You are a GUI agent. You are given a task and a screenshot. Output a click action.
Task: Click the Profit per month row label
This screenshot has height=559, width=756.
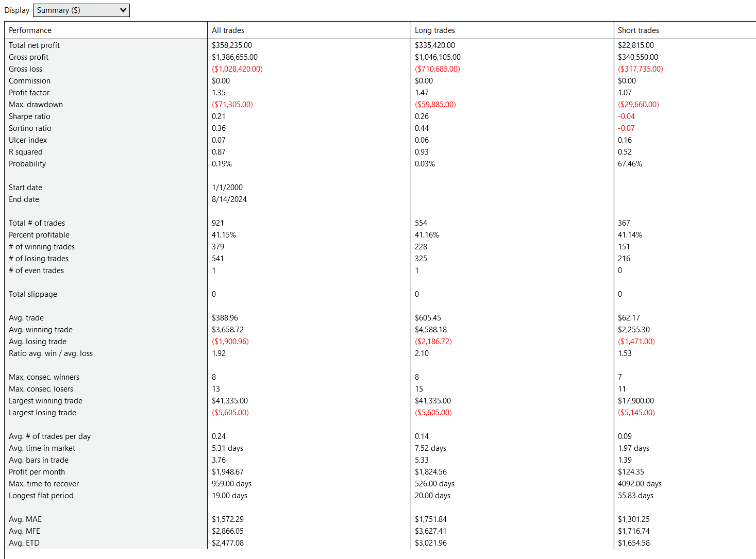[x=37, y=472]
